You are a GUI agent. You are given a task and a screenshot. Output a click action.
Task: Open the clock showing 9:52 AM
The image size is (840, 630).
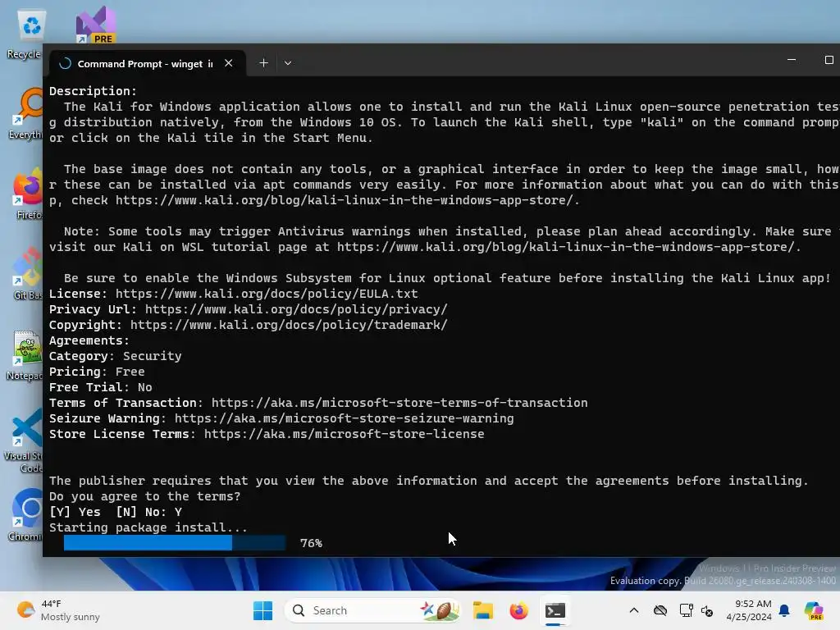(x=749, y=610)
